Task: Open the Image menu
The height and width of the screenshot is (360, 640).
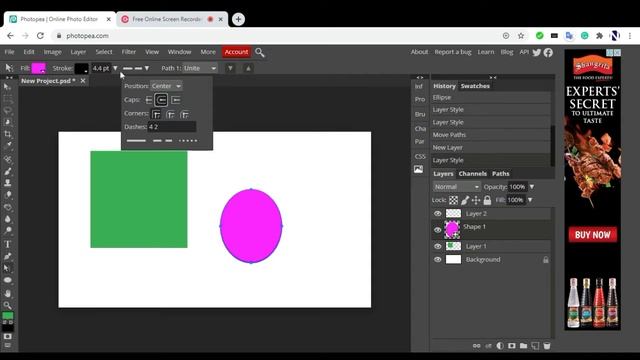Action: tap(52, 52)
